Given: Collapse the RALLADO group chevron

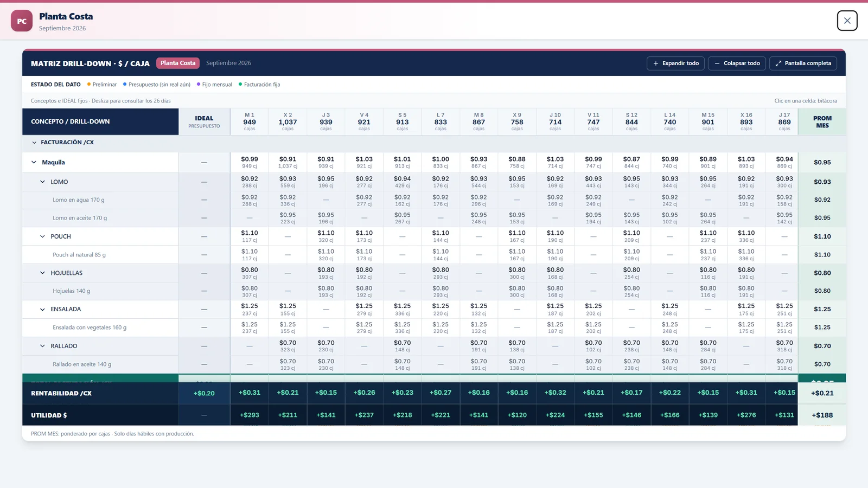Looking at the screenshot, I should [42, 346].
